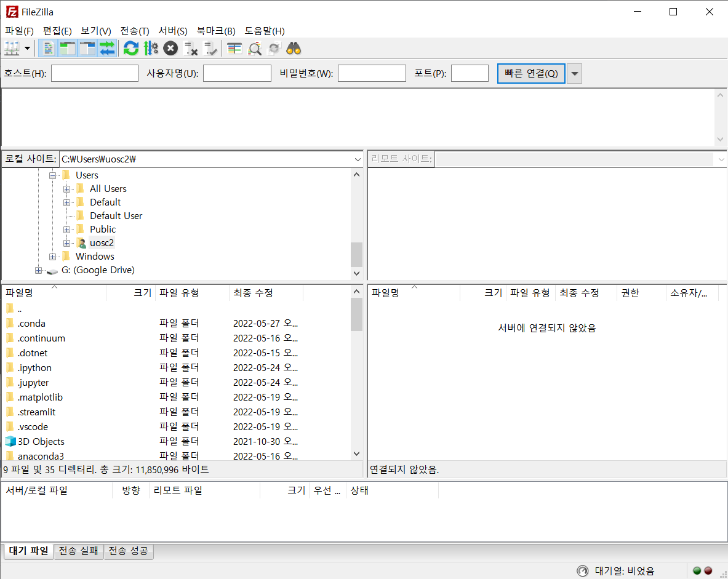Select the .matplotlib folder row
The image size is (728, 579).
(x=177, y=397)
